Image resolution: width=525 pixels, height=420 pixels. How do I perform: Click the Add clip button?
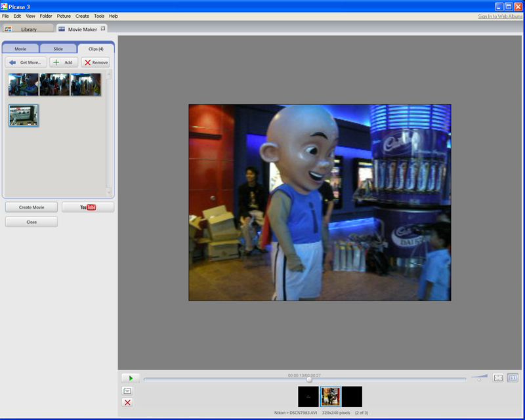[x=64, y=62]
